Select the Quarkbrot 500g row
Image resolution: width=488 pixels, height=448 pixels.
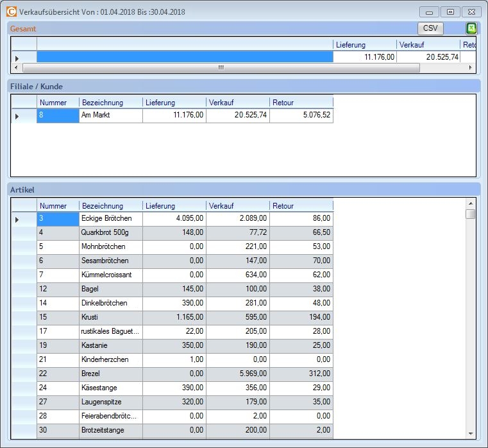[x=110, y=232]
